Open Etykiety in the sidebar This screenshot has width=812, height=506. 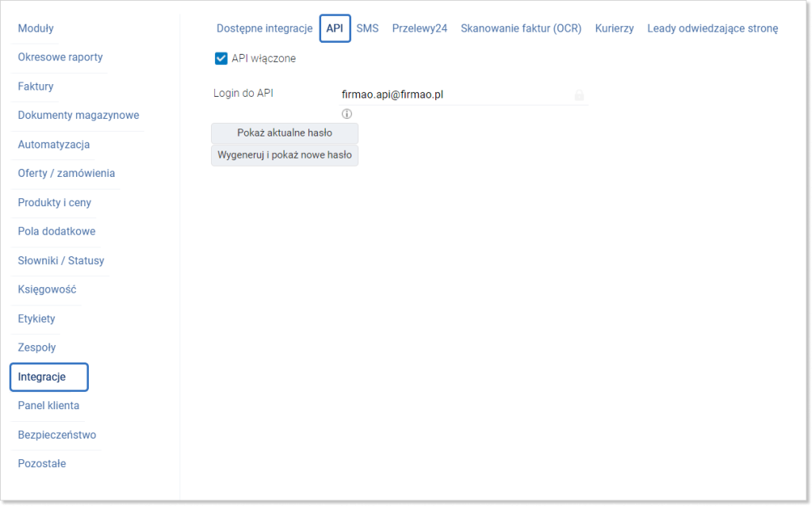[x=36, y=319]
